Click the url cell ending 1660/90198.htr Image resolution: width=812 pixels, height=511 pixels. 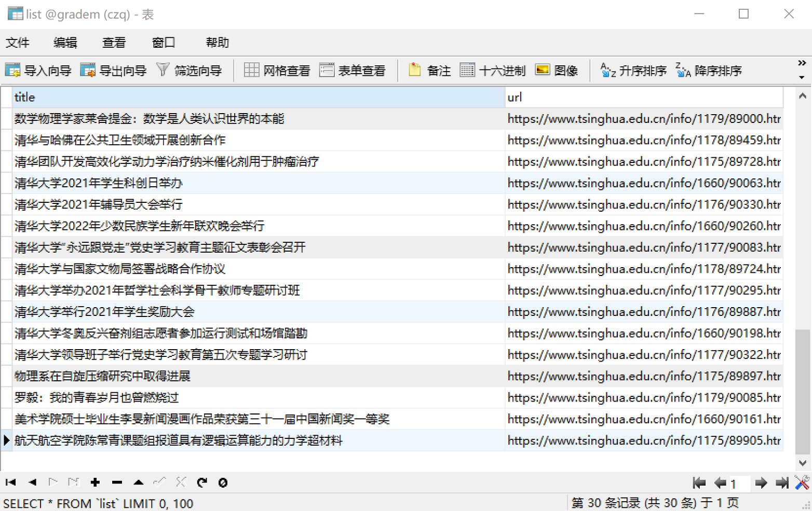644,333
